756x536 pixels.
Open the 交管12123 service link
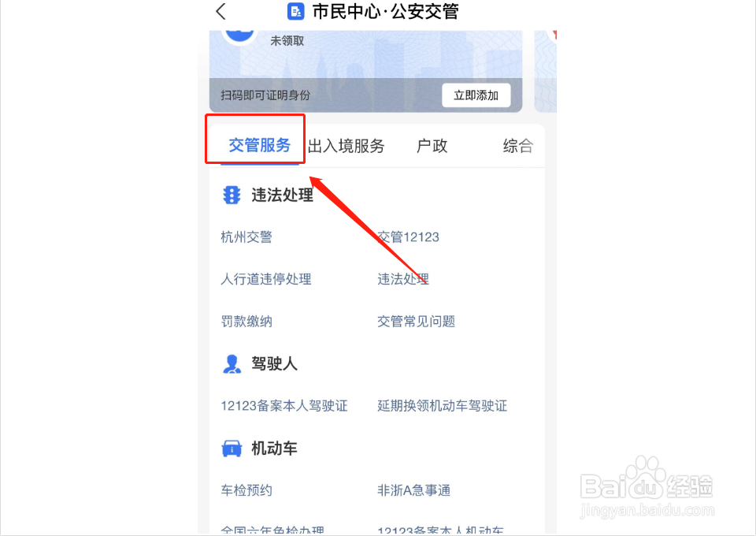pyautogui.click(x=409, y=237)
